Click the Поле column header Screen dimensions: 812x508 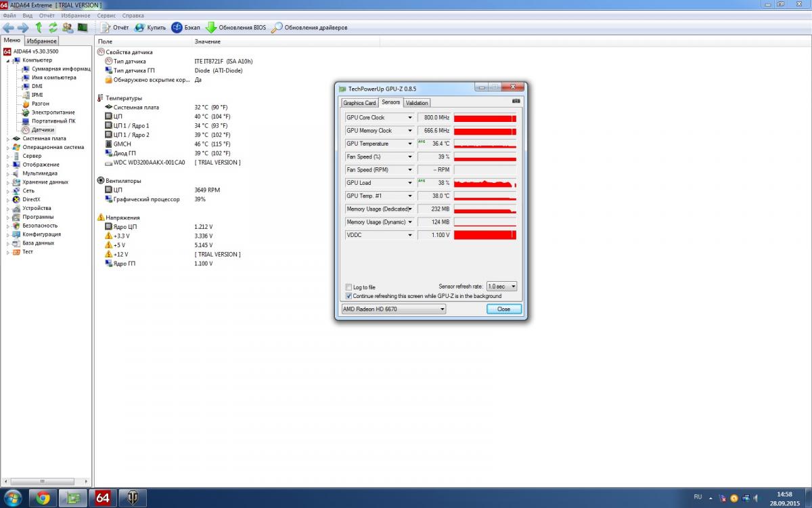coord(143,42)
